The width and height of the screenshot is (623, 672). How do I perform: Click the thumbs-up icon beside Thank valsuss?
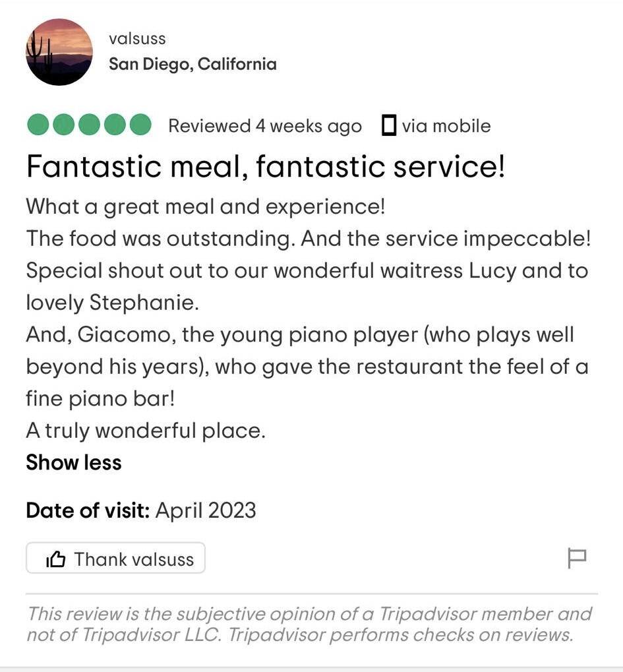click(56, 559)
